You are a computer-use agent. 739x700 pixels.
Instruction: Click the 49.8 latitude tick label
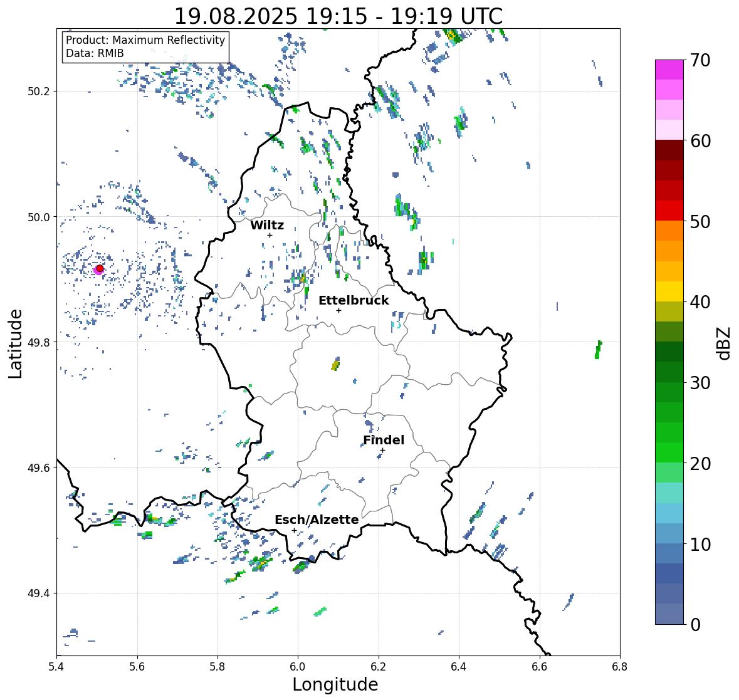pyautogui.click(x=39, y=342)
